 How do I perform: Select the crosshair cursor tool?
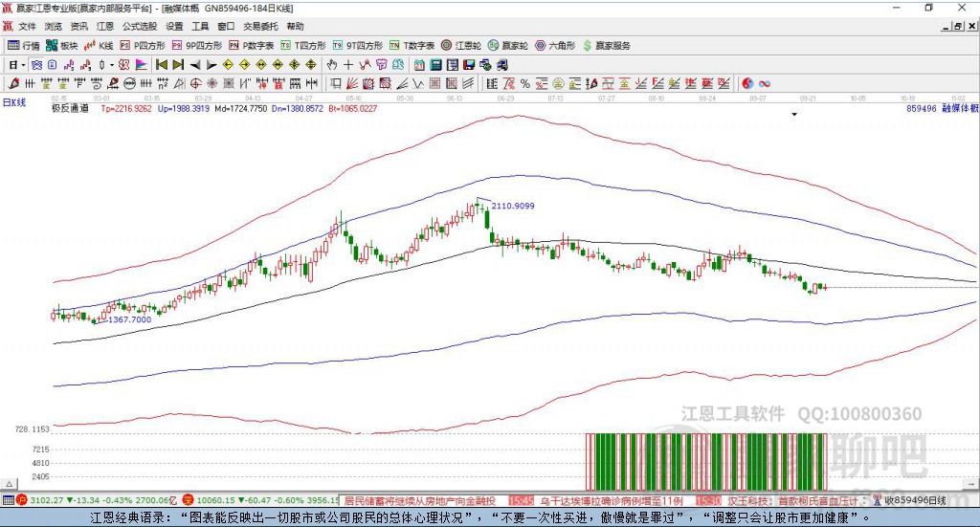(348, 65)
